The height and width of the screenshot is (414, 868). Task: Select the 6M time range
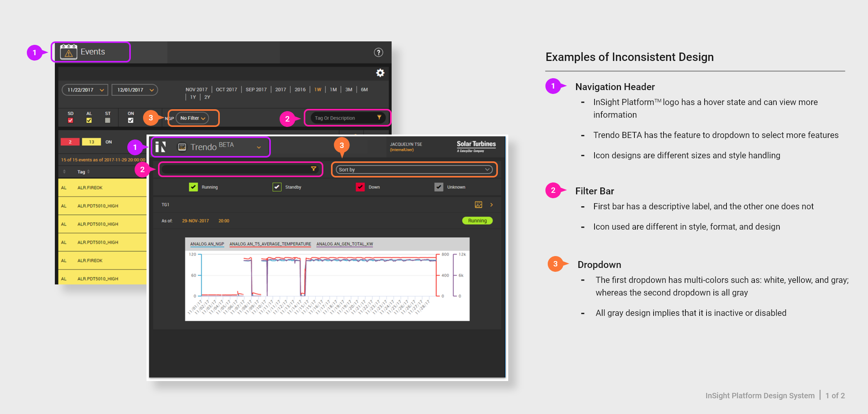click(364, 89)
